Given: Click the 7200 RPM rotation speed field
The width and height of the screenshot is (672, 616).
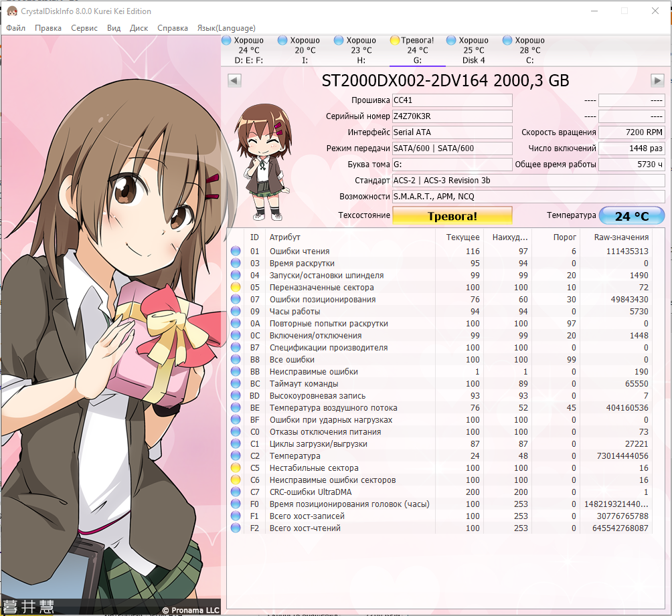Looking at the screenshot, I should (x=631, y=132).
